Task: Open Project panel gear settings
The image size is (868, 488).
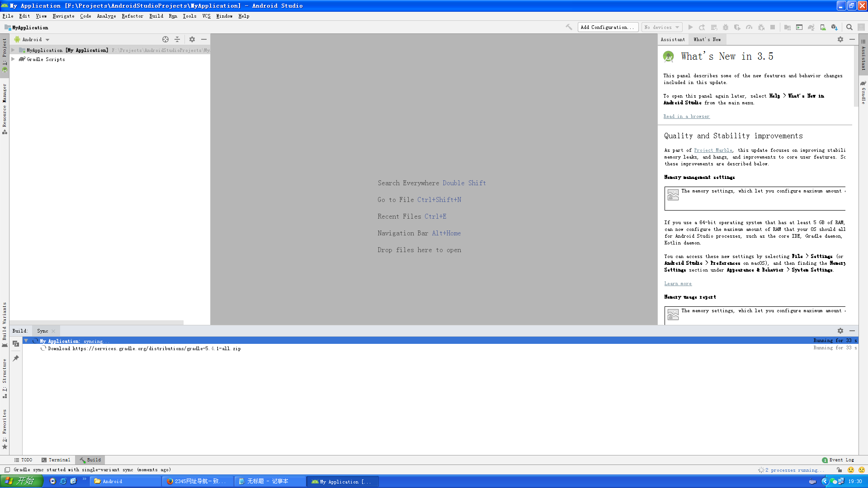Action: 192,39
